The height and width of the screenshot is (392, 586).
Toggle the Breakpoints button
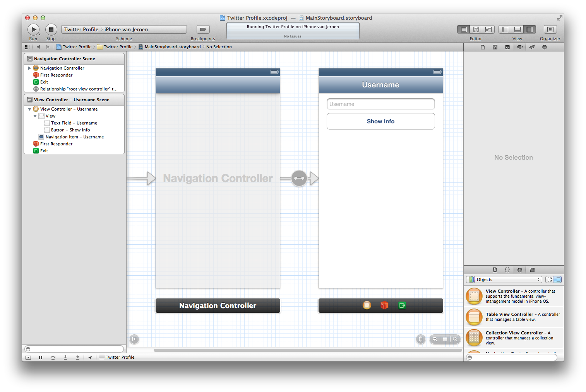(203, 29)
